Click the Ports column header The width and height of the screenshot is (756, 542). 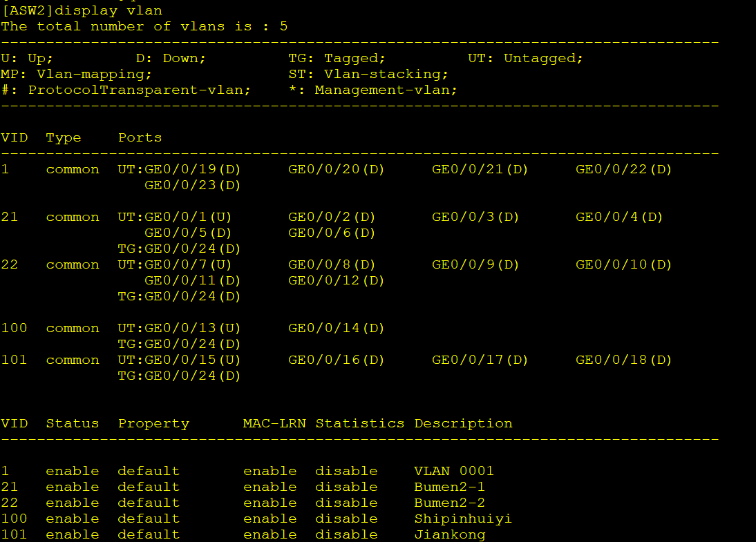(140, 138)
